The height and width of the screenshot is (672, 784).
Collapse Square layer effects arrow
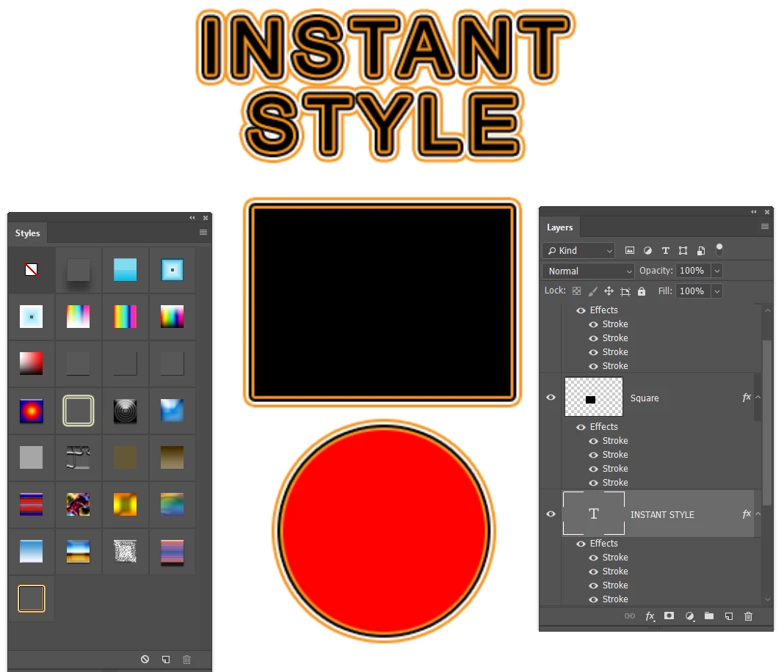pos(758,397)
